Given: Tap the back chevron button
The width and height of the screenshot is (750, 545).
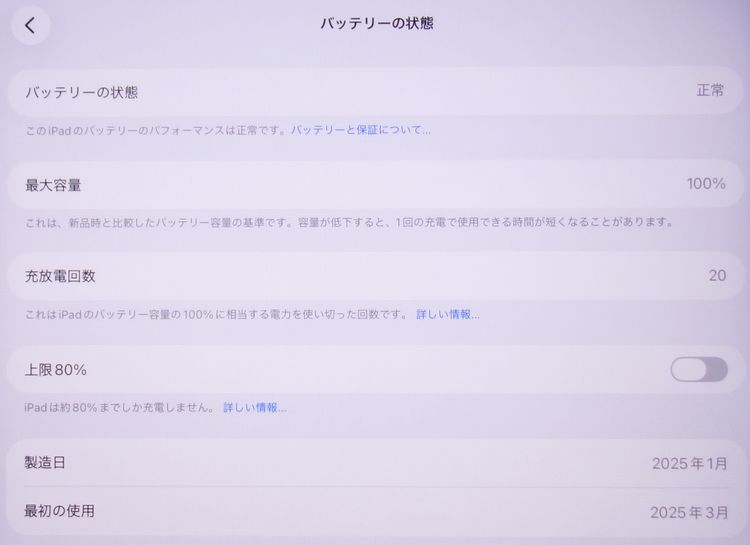Looking at the screenshot, I should tap(30, 26).
